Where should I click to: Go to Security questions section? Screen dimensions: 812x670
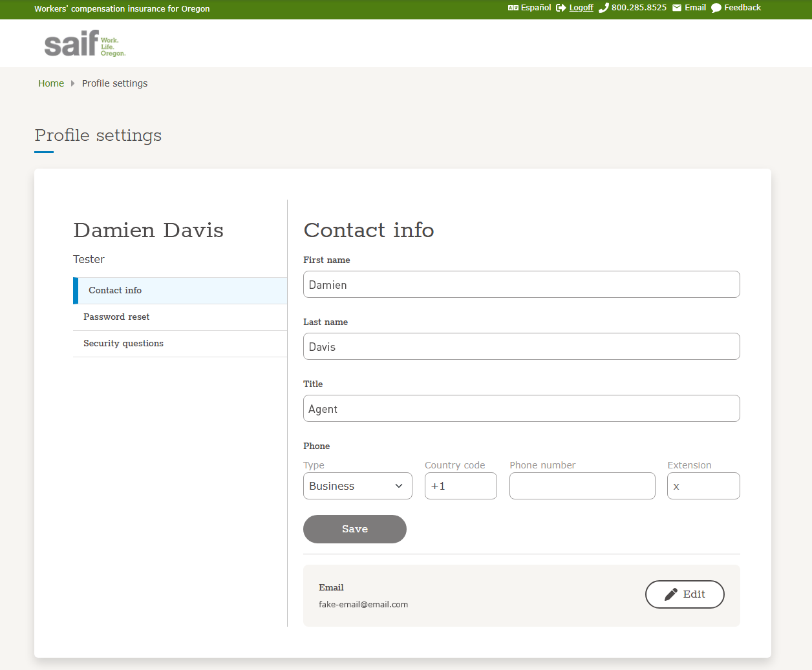123,344
